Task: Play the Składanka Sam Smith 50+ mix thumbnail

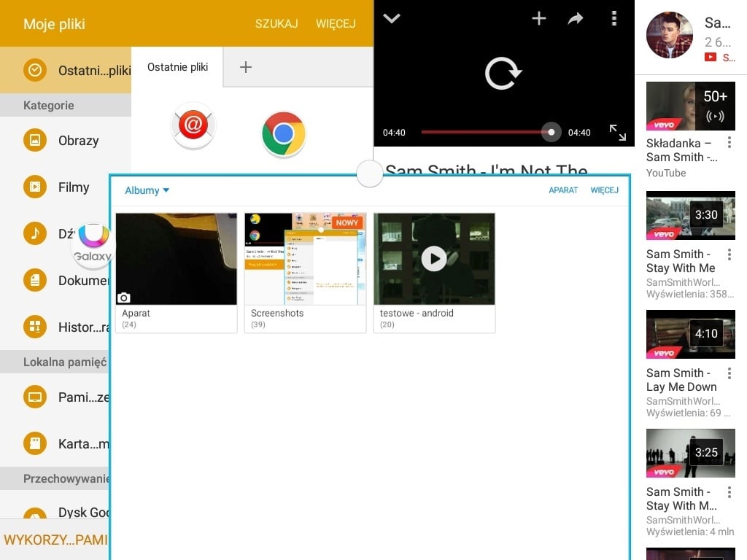Action: tap(690, 106)
